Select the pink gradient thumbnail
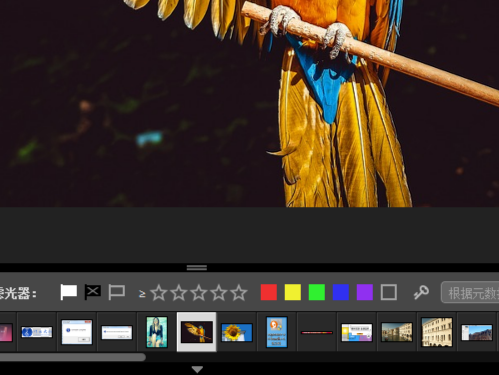This screenshot has width=499, height=375. 6,332
